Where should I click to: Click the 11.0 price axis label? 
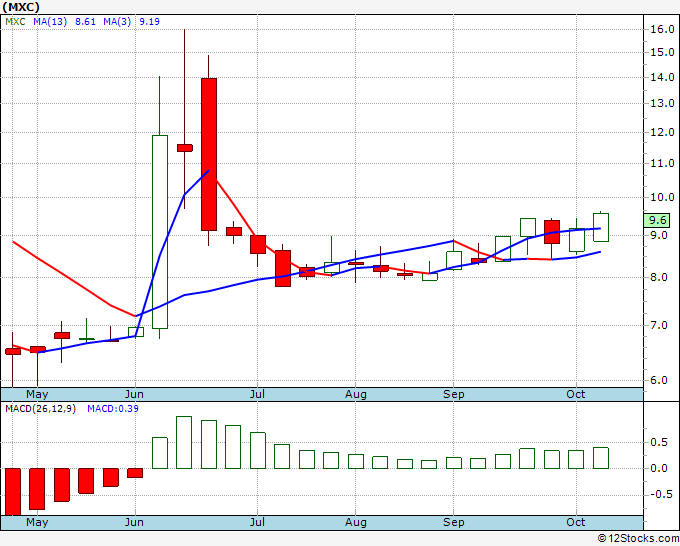click(662, 163)
